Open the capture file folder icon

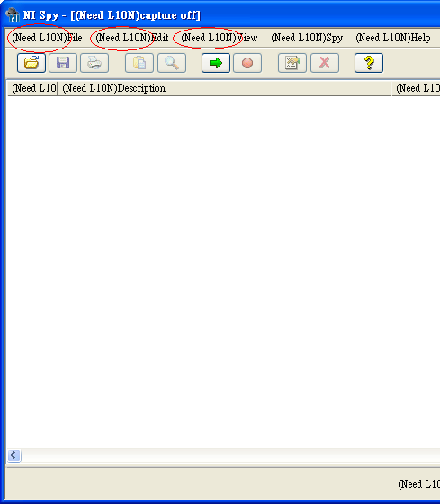[31, 63]
